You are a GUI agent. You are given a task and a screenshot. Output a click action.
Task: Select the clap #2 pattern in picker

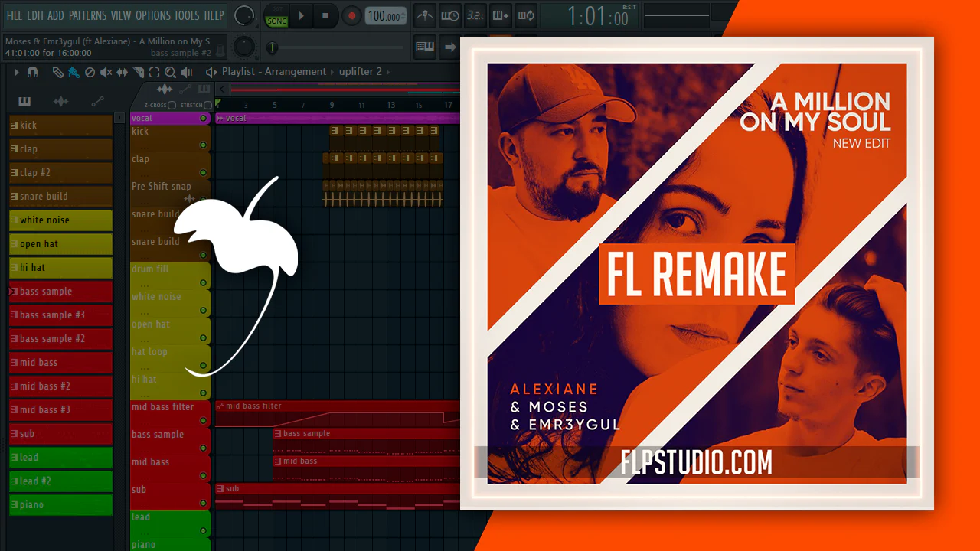tap(60, 172)
